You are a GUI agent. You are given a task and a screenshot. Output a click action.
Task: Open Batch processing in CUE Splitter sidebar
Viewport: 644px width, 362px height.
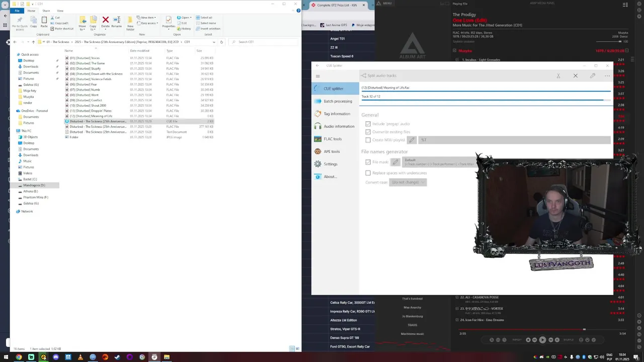(335, 101)
